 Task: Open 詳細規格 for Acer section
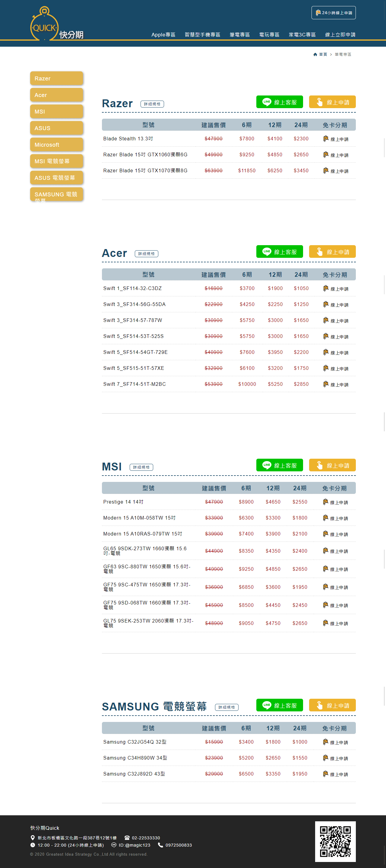click(147, 254)
